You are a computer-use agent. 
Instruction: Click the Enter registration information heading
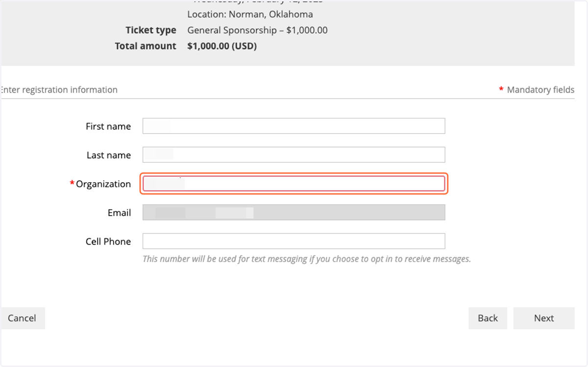58,90
